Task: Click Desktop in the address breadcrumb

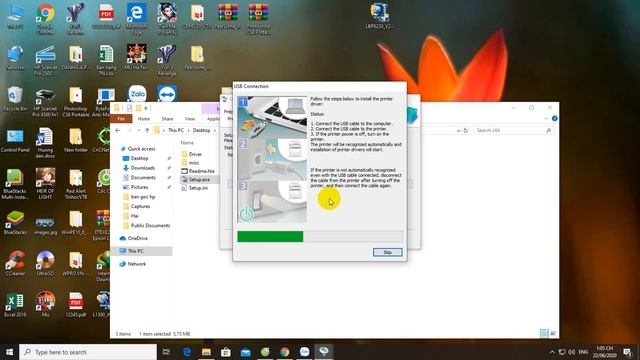Action: (201, 130)
